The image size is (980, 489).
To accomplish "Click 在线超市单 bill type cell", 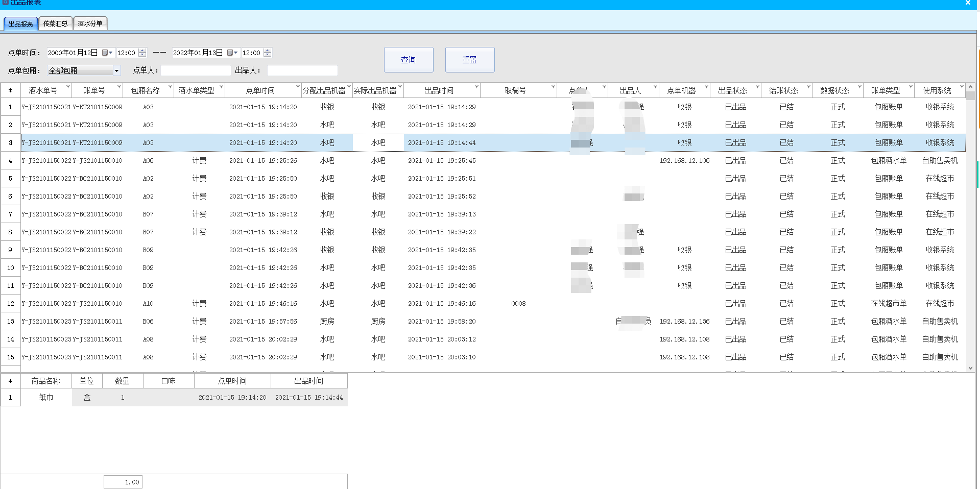I will [x=889, y=304].
